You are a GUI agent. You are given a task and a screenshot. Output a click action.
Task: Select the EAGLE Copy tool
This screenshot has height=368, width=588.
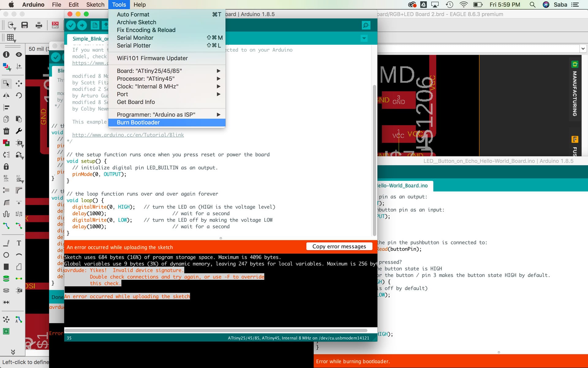6,119
